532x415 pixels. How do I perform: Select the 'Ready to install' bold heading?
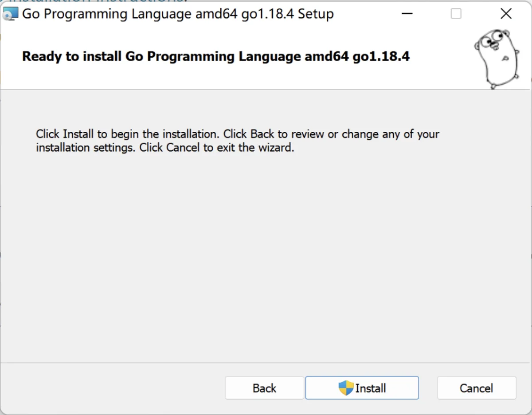tap(216, 57)
